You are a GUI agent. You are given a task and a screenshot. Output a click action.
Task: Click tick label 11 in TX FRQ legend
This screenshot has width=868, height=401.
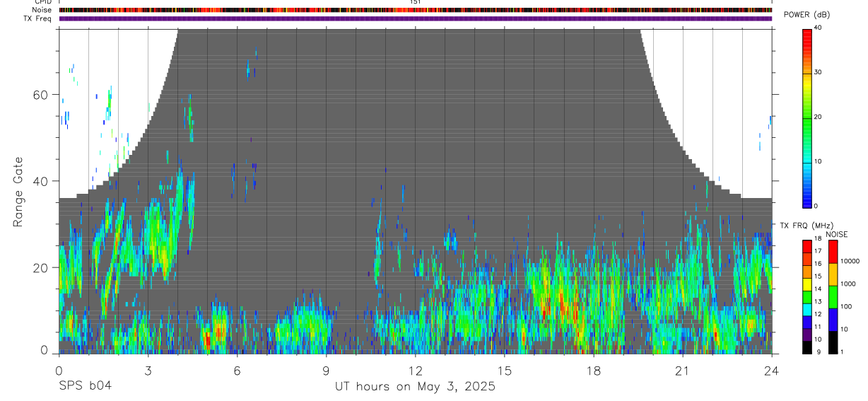[x=818, y=327]
